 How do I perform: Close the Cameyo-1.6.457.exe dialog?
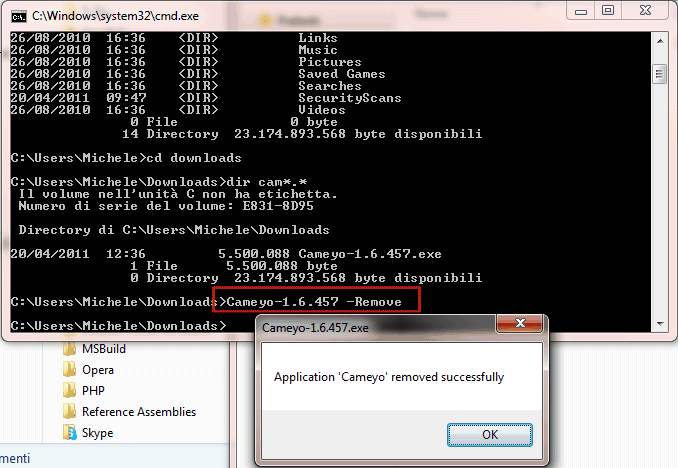[519, 323]
